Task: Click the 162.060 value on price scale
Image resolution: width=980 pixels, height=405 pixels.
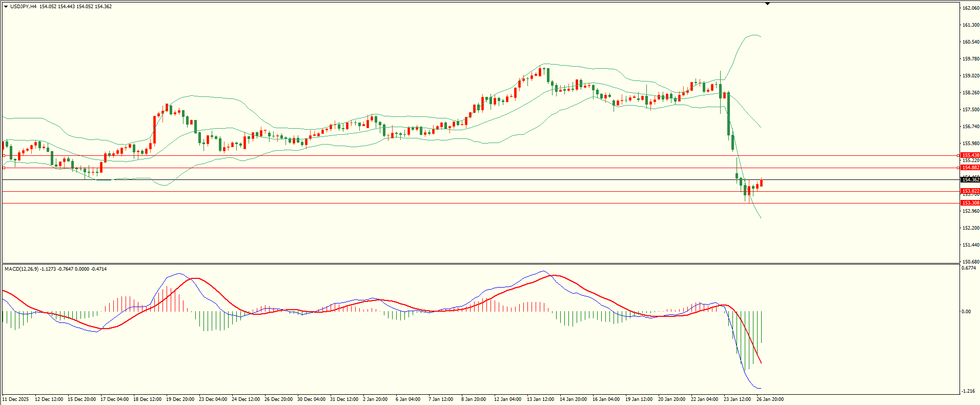Action: 970,8
